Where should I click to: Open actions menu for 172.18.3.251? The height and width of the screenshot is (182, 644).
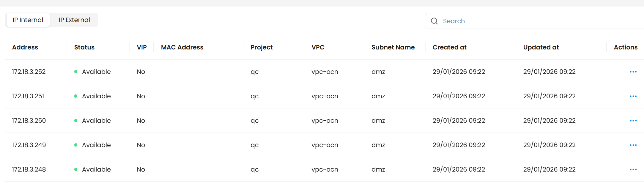click(x=633, y=96)
